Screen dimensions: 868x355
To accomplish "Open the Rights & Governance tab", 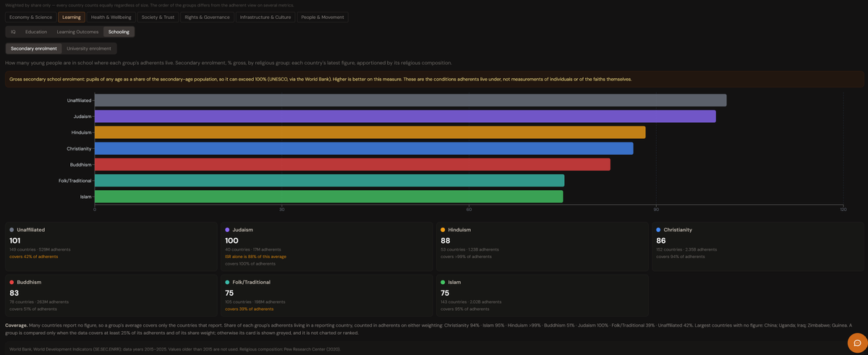I will point(207,17).
